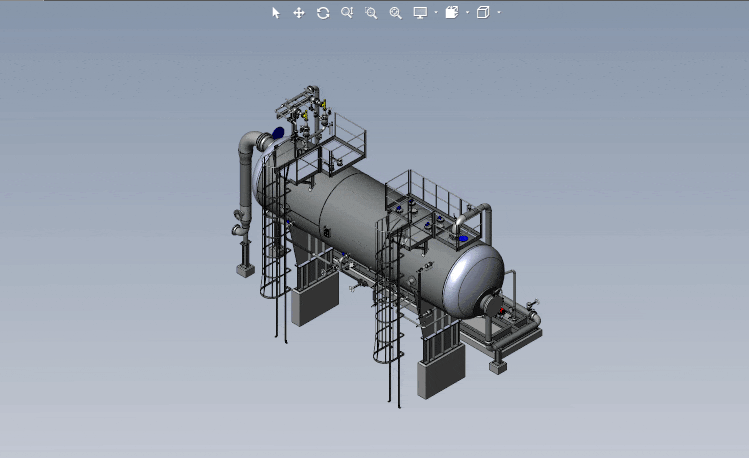749x458 pixels.
Task: Click the cube display style icon
Action: pyautogui.click(x=483, y=13)
